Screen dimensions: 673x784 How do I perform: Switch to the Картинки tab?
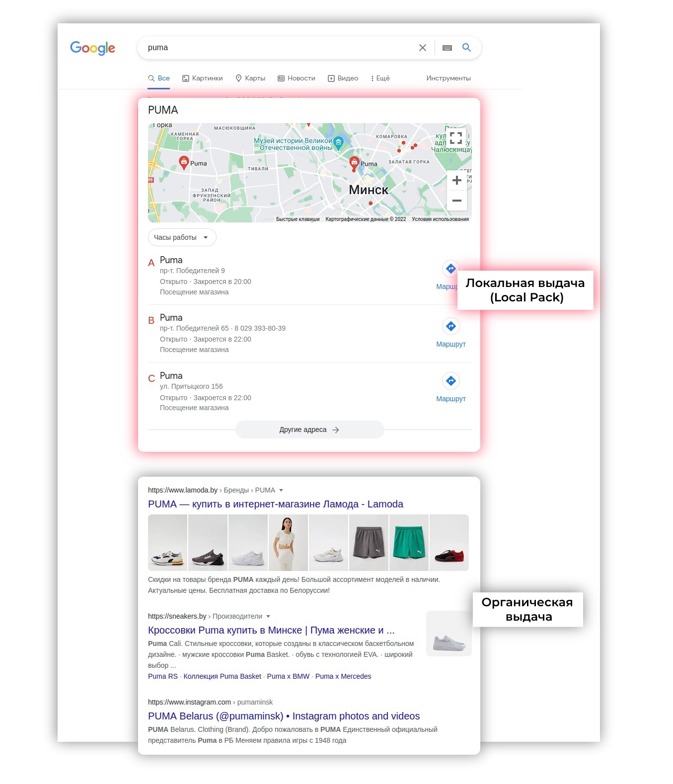203,78
